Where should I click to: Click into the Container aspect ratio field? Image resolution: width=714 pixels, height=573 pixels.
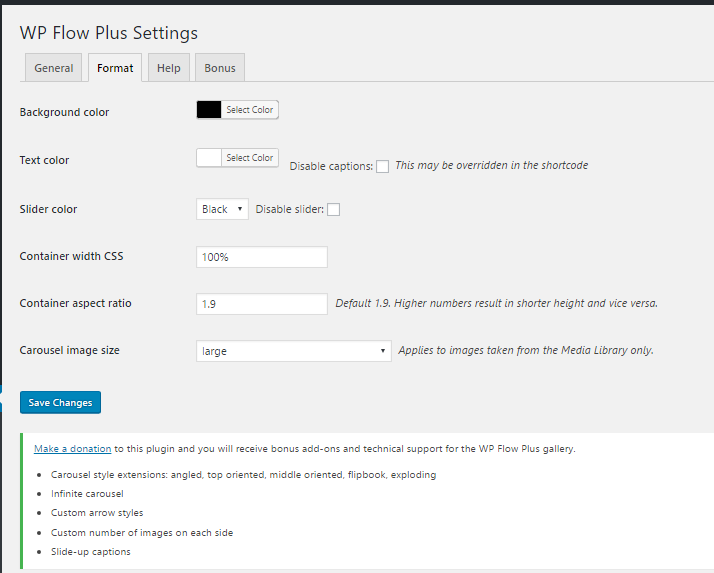pyautogui.click(x=262, y=304)
